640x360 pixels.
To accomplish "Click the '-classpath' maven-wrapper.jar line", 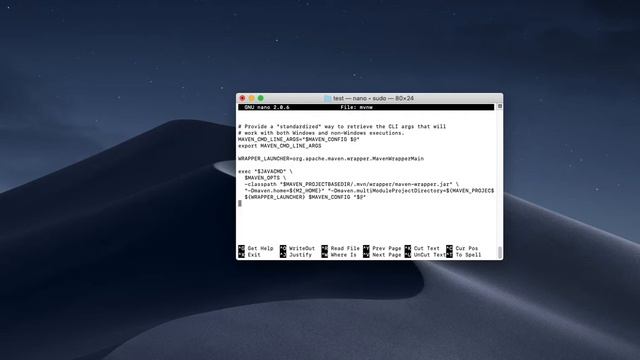I will coord(351,184).
